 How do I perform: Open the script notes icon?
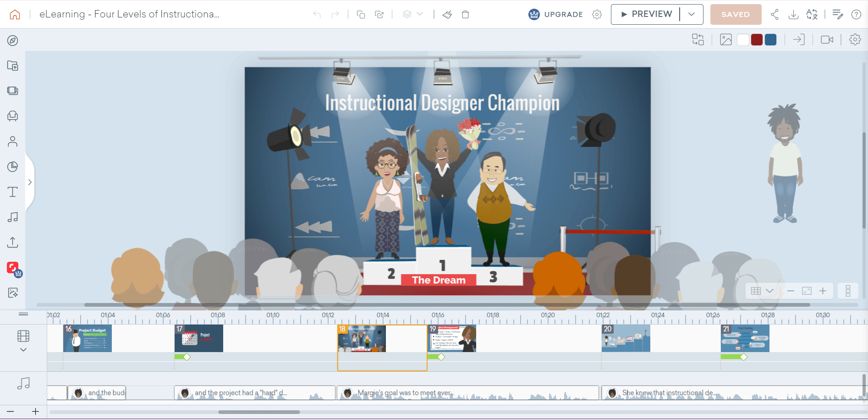[838, 14]
